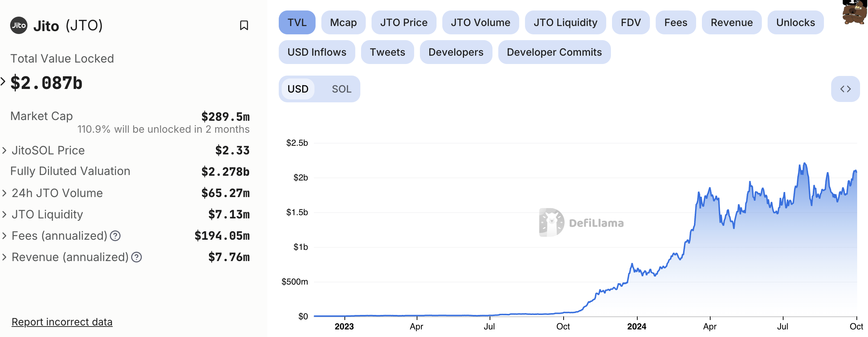Expand the Total Value Locked breakdown

coord(3,82)
